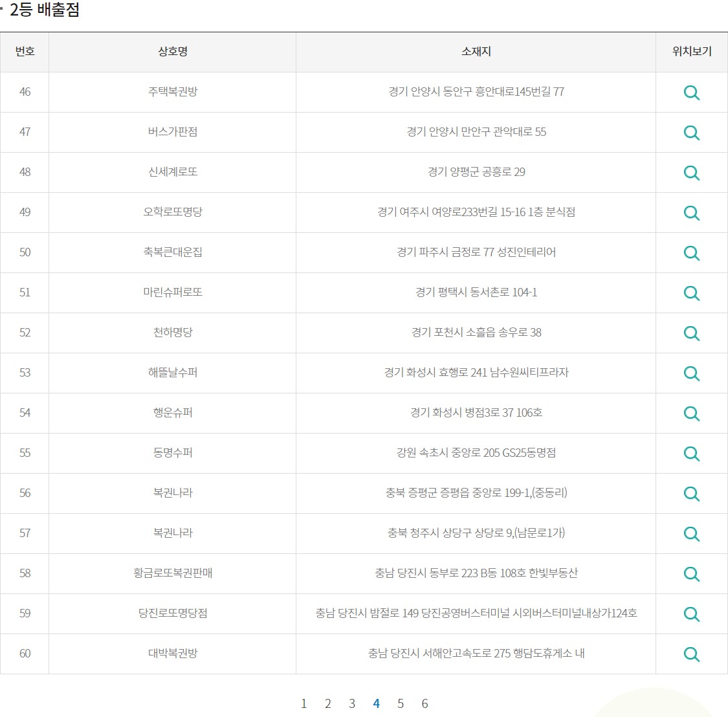
Task: Click the 위치보기 column header
Action: pos(692,52)
